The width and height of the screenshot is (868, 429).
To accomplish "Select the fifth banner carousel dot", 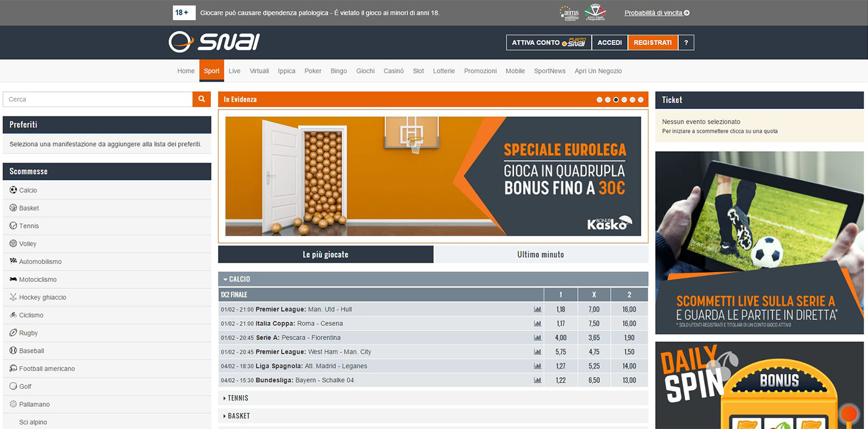I will click(x=633, y=99).
